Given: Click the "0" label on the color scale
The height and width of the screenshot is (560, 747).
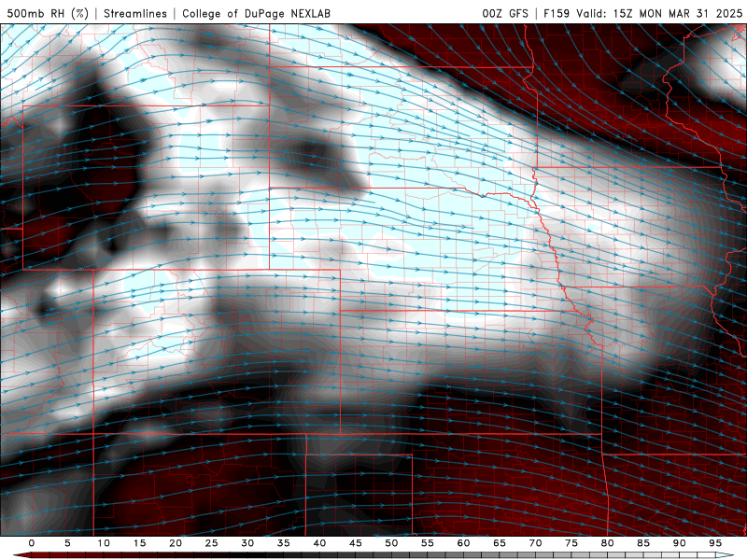Looking at the screenshot, I should [32, 543].
